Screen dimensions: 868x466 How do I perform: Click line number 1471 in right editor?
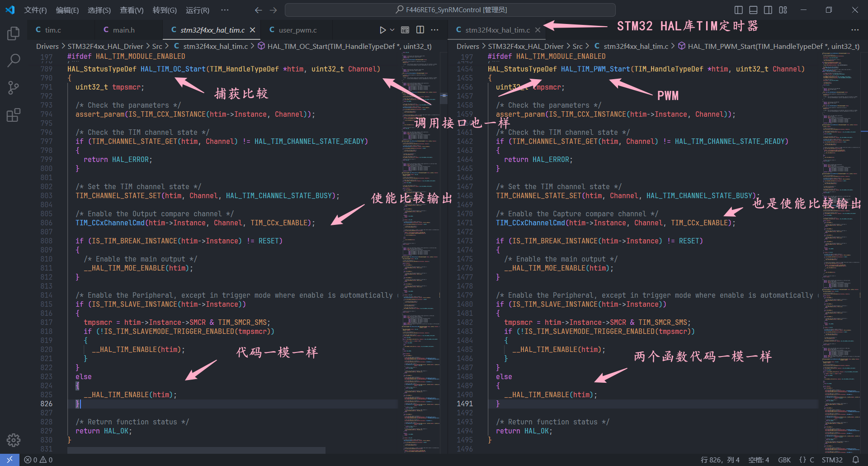(465, 223)
